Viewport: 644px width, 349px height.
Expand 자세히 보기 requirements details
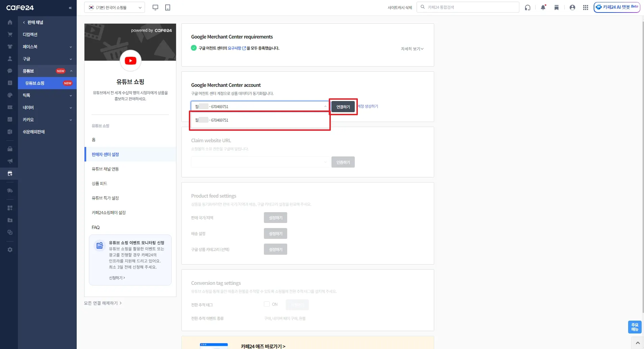coord(412,49)
